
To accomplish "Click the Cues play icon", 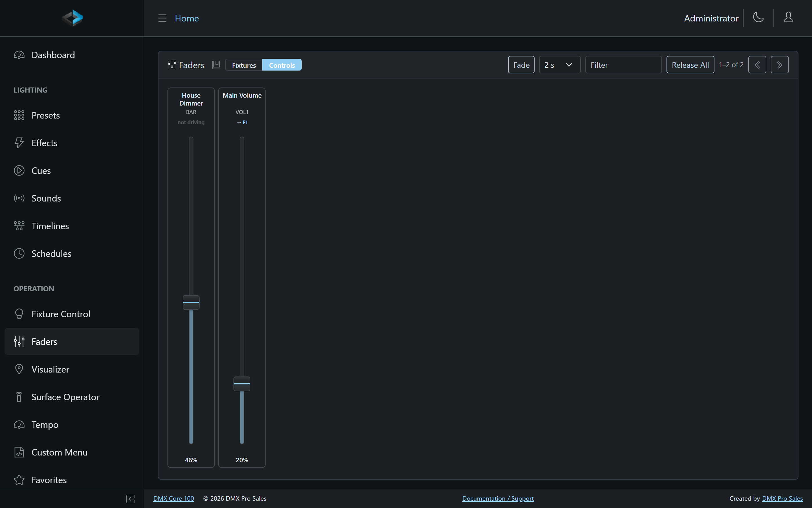I will point(19,171).
